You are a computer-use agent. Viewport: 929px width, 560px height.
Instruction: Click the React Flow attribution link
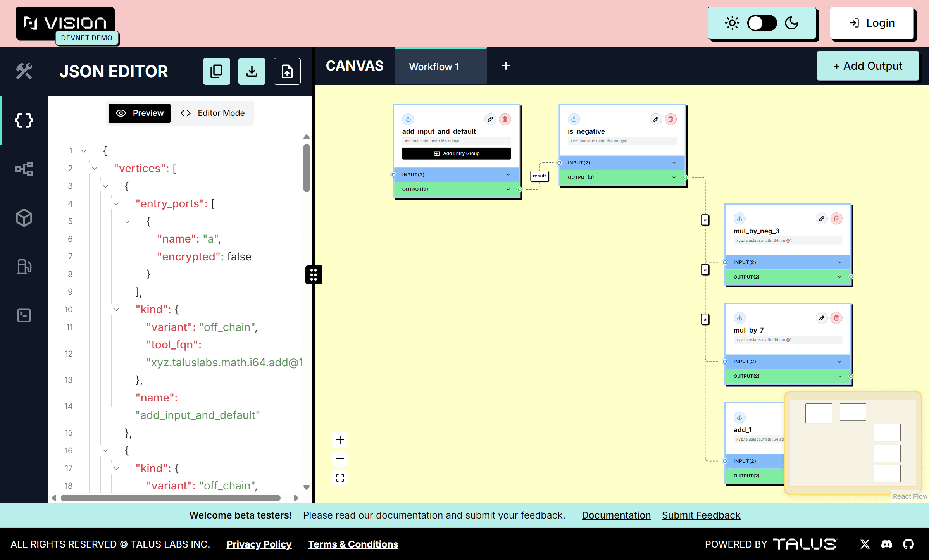(910, 496)
